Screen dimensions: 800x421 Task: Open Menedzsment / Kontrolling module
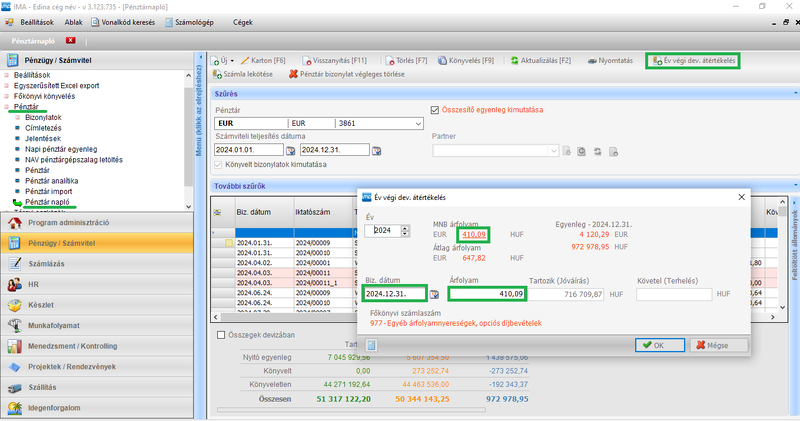pyautogui.click(x=97, y=346)
